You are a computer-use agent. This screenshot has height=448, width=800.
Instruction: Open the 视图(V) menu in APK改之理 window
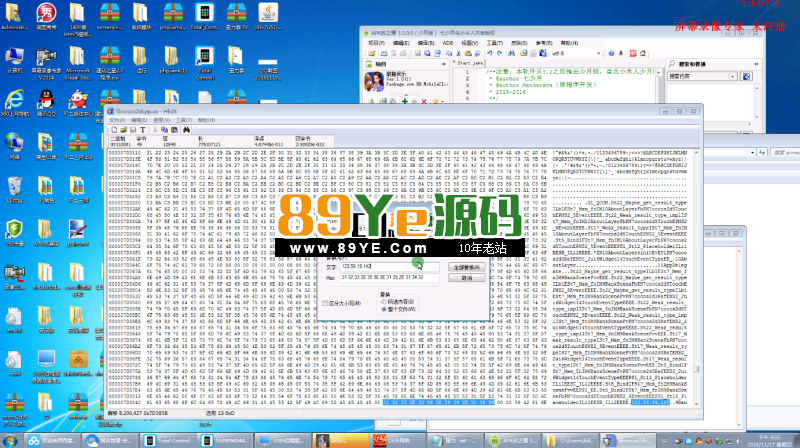coord(469,43)
